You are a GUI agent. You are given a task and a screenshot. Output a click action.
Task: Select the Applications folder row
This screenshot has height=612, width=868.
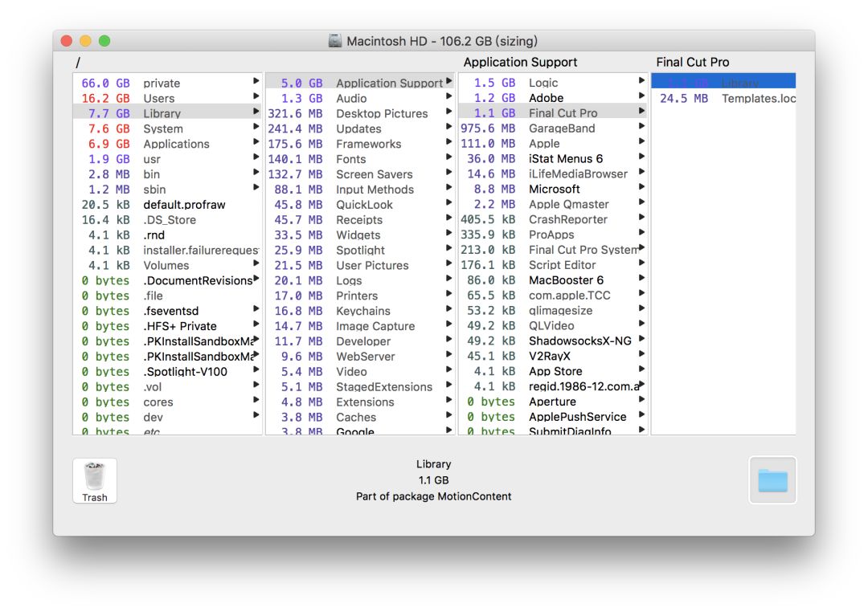168,144
